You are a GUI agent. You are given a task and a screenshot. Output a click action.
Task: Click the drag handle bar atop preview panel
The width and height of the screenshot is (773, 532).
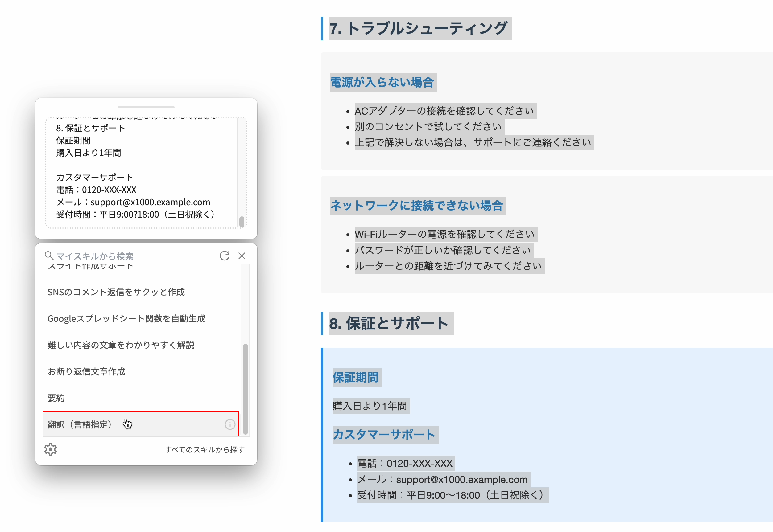(146, 107)
